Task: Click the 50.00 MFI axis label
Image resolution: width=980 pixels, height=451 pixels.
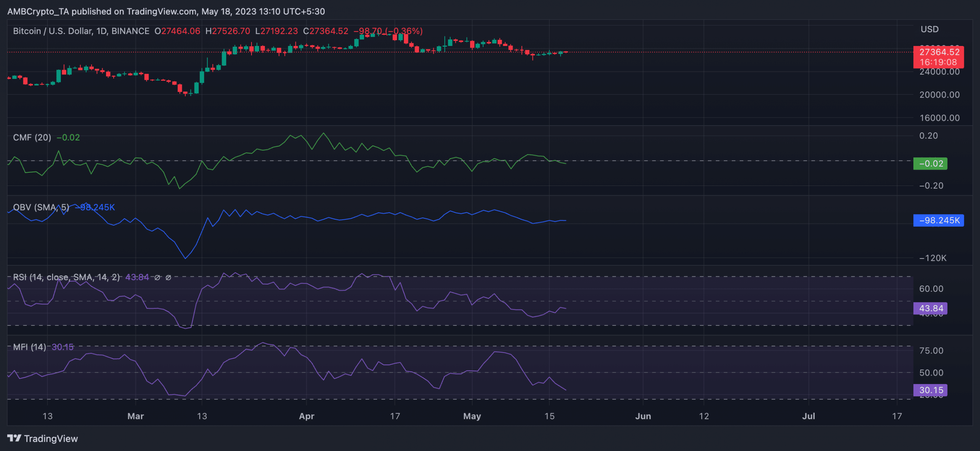Action: [x=931, y=373]
